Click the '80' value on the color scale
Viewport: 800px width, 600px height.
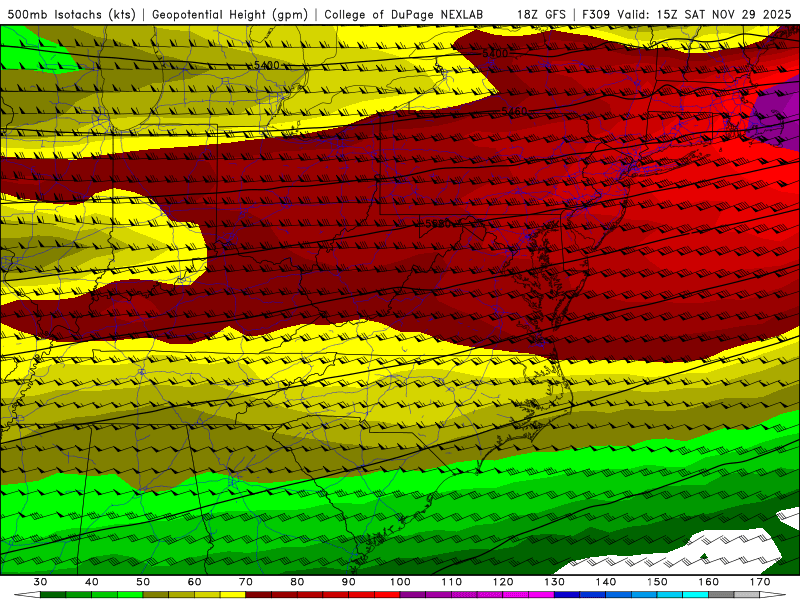pyautogui.click(x=297, y=582)
